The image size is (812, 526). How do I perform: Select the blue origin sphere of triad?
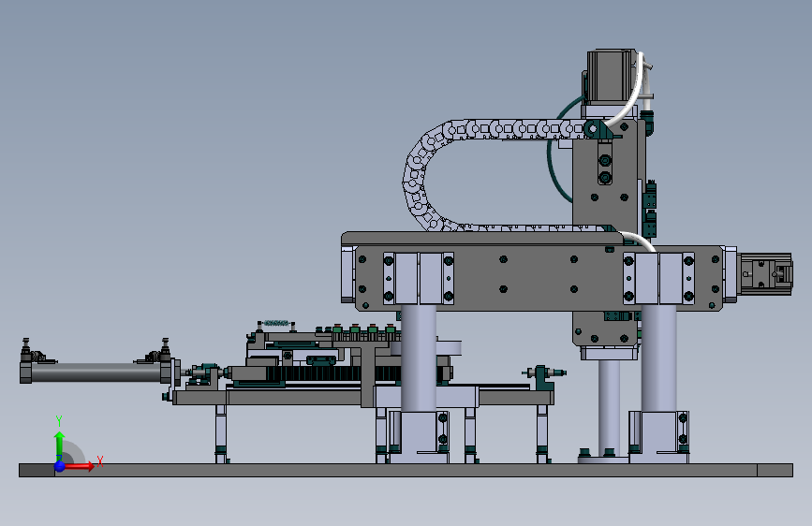[60, 466]
